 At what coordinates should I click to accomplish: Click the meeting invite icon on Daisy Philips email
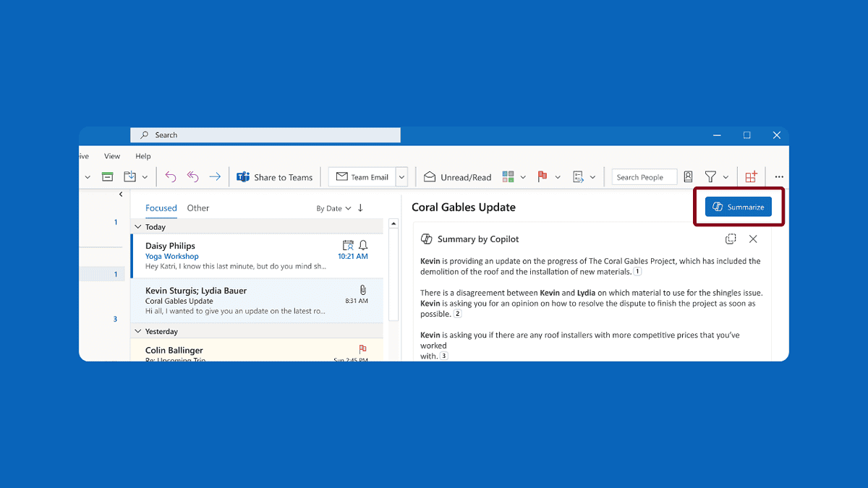click(x=348, y=245)
